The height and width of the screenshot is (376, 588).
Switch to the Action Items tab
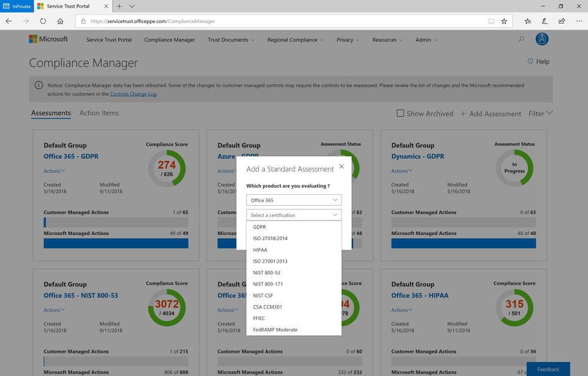tap(99, 113)
